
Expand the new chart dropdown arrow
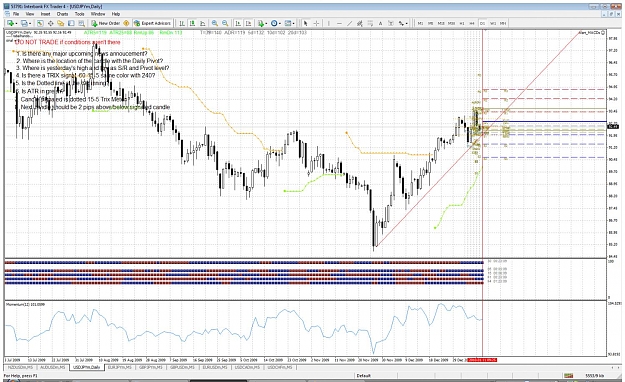16,23
